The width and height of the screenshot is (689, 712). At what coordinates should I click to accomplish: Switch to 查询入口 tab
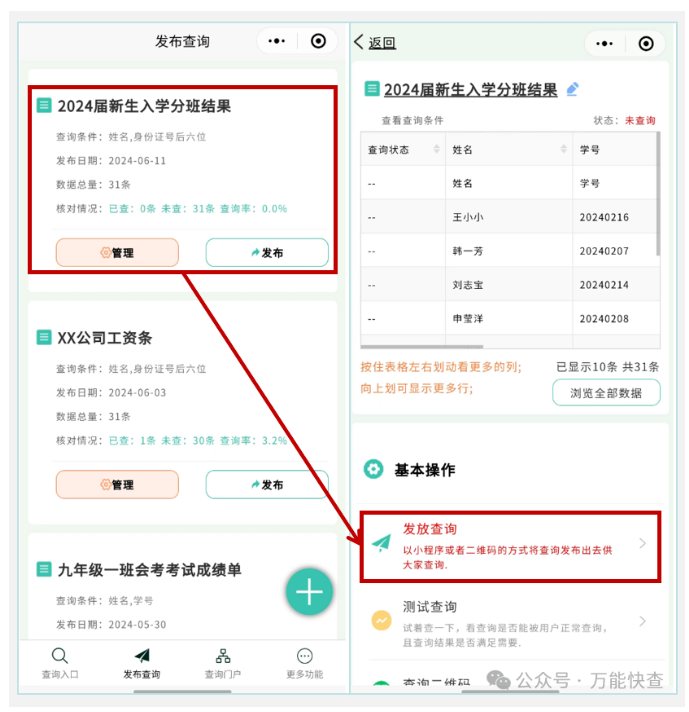[60, 664]
